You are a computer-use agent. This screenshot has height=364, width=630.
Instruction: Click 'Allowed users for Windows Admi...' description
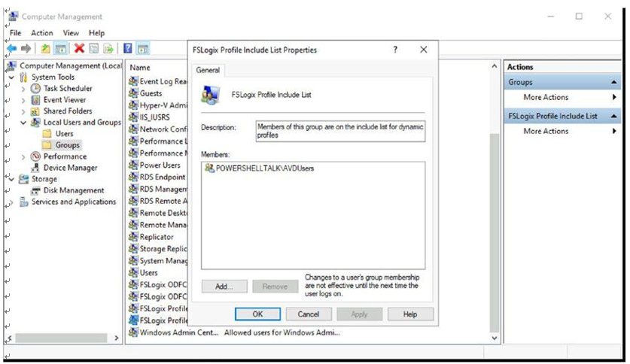click(x=282, y=332)
